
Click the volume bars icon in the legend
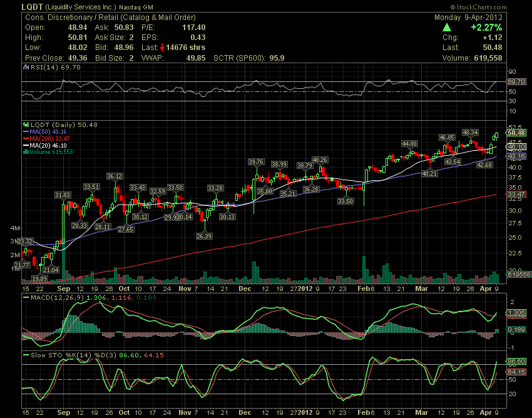[x=26, y=152]
